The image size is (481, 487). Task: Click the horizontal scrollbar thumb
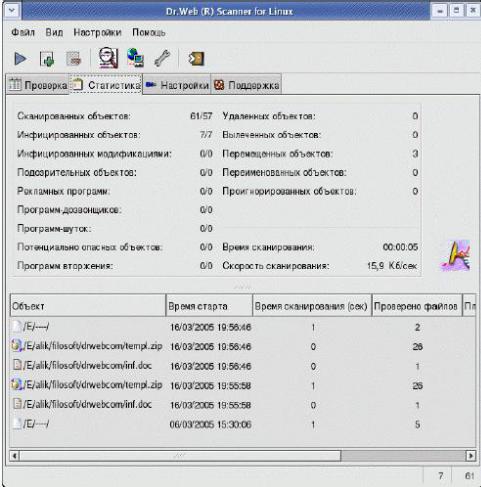click(x=180, y=455)
